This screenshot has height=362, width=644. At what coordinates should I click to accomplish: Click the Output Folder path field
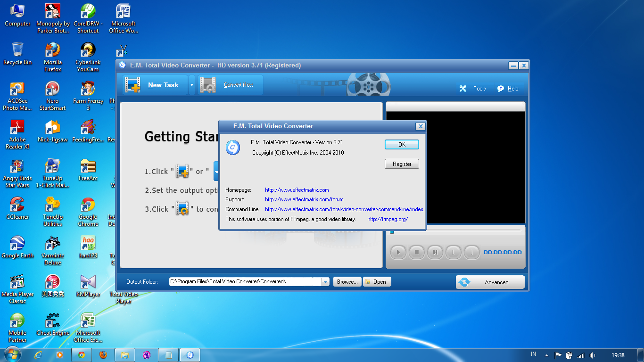click(245, 282)
